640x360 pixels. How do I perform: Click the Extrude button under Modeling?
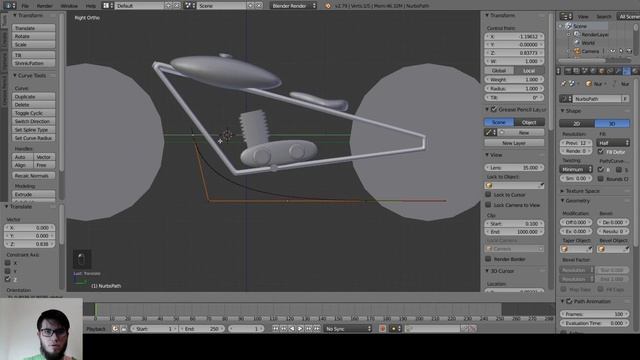click(33, 194)
